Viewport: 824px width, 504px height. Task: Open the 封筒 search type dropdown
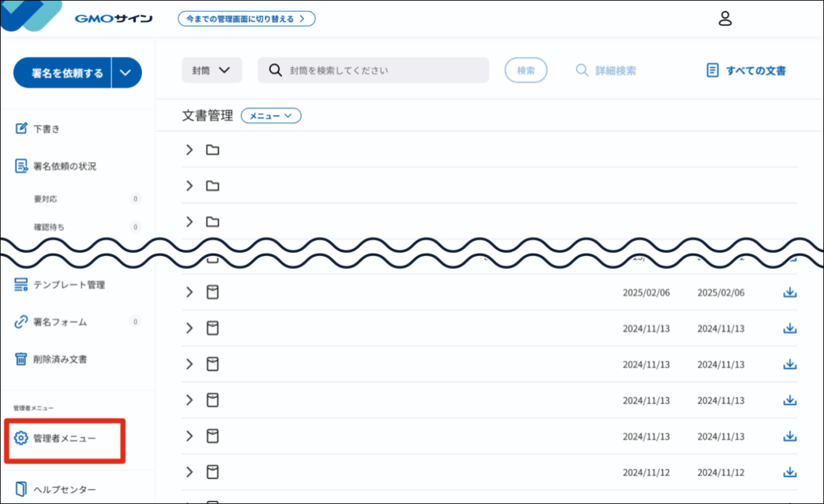[212, 70]
